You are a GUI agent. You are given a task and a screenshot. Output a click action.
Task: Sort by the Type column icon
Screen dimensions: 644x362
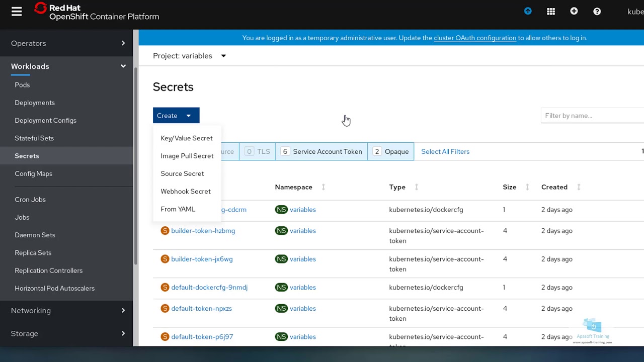tap(417, 187)
